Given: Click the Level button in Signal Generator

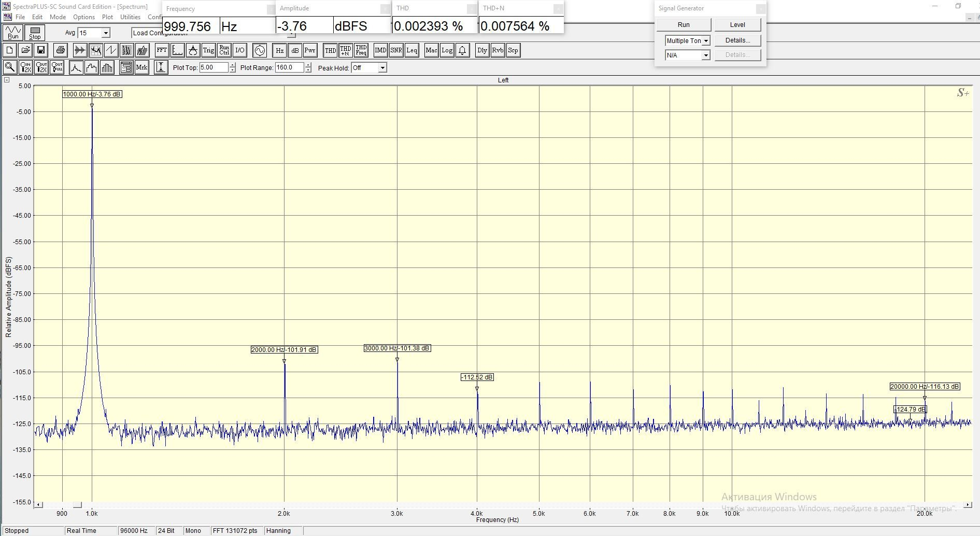Looking at the screenshot, I should (737, 25).
